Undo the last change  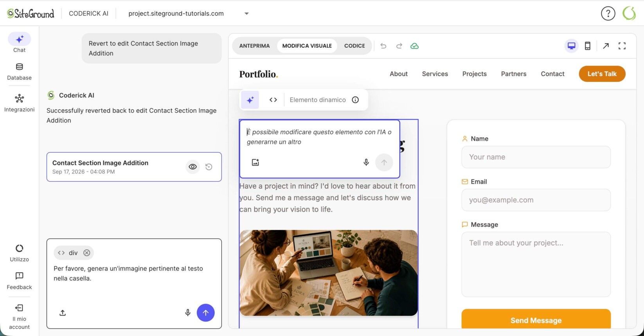point(383,46)
